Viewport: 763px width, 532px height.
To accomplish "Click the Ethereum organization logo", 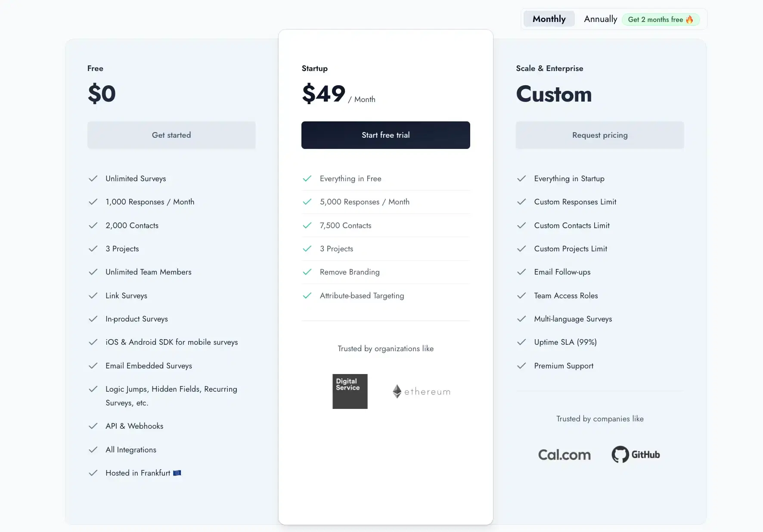I will (421, 391).
